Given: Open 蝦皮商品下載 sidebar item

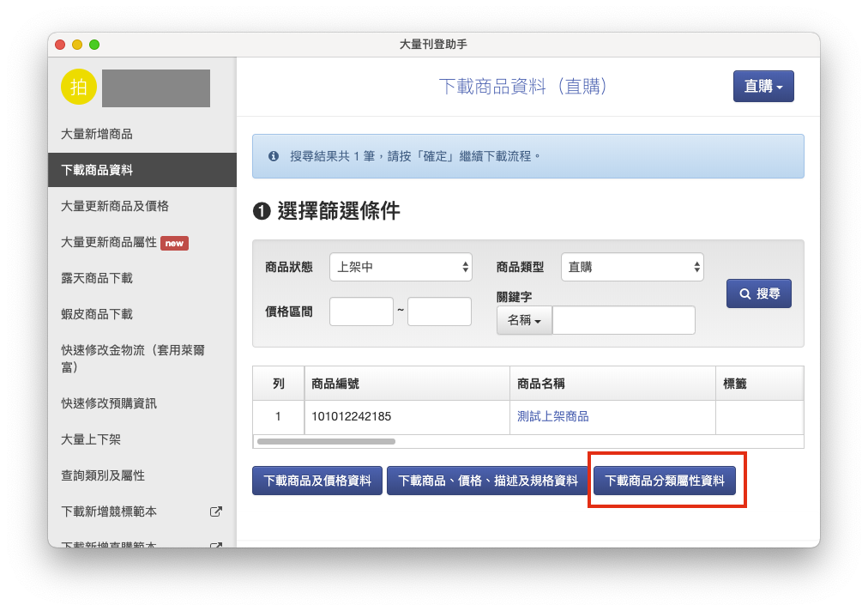Looking at the screenshot, I should (97, 314).
